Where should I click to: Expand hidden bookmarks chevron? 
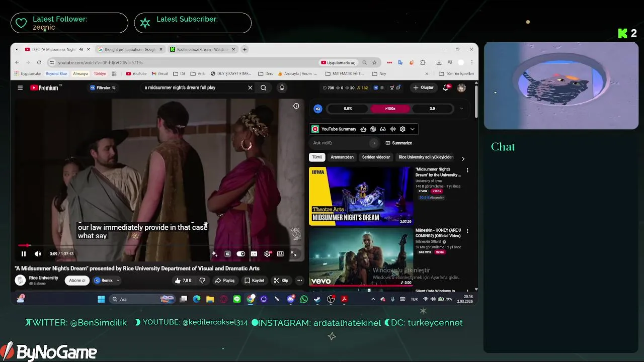point(428,73)
